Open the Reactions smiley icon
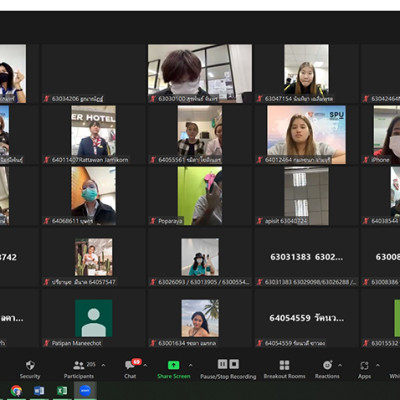The width and height of the screenshot is (400, 400). point(328,365)
